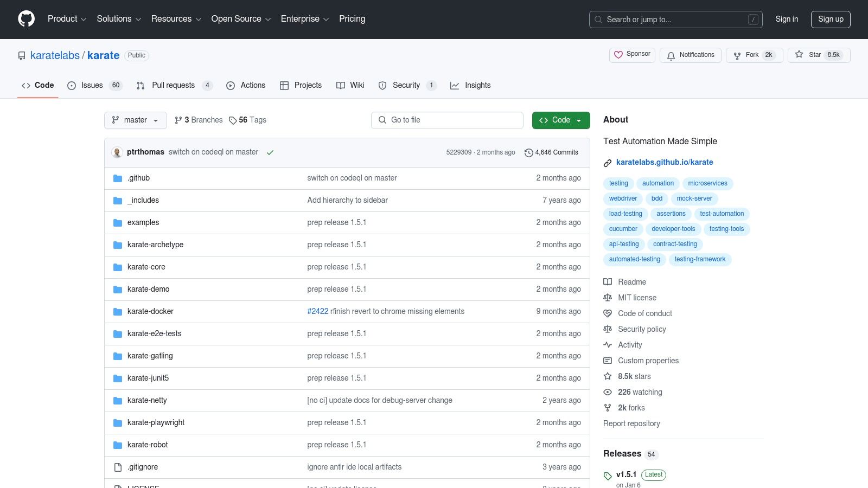Click the GitHub logo icon
The image size is (868, 488).
(x=26, y=19)
